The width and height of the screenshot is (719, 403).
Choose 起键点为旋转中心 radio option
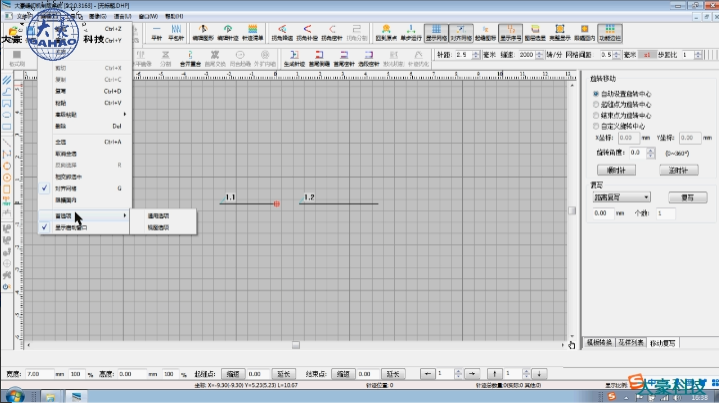[x=597, y=103]
